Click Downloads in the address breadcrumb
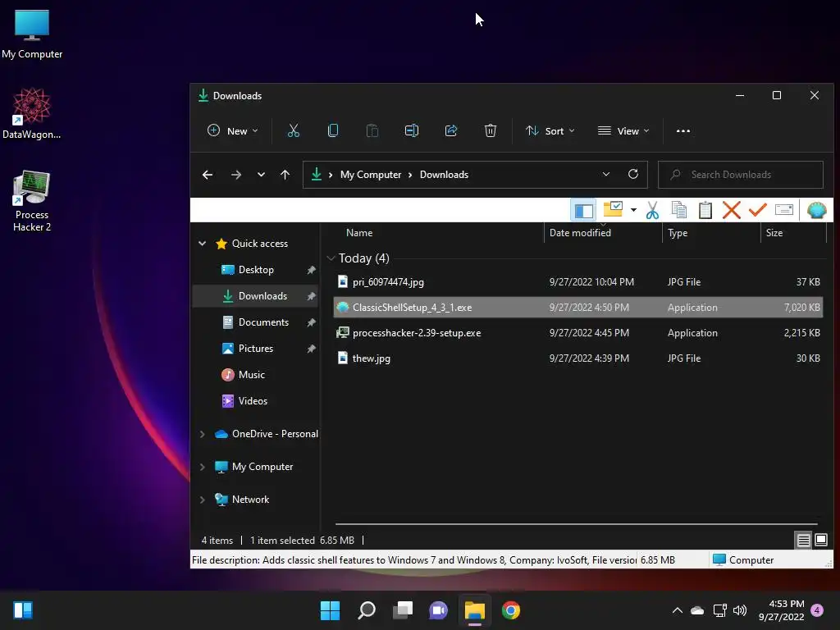The height and width of the screenshot is (630, 840). 444,175
